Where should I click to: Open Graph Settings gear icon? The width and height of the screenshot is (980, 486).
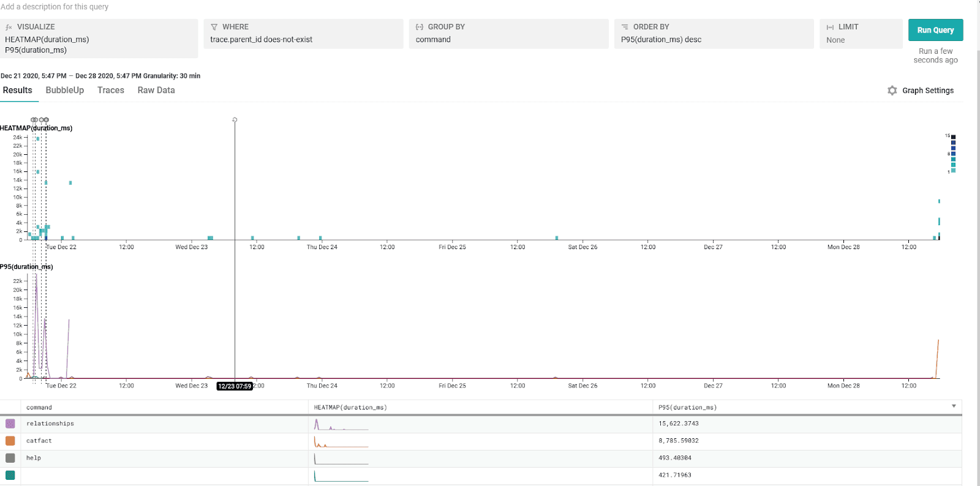click(892, 91)
